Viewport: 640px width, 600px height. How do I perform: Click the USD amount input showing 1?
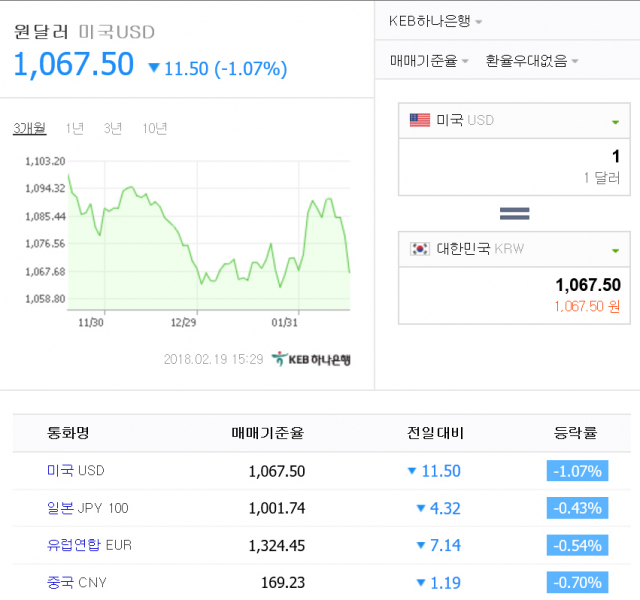click(514, 167)
